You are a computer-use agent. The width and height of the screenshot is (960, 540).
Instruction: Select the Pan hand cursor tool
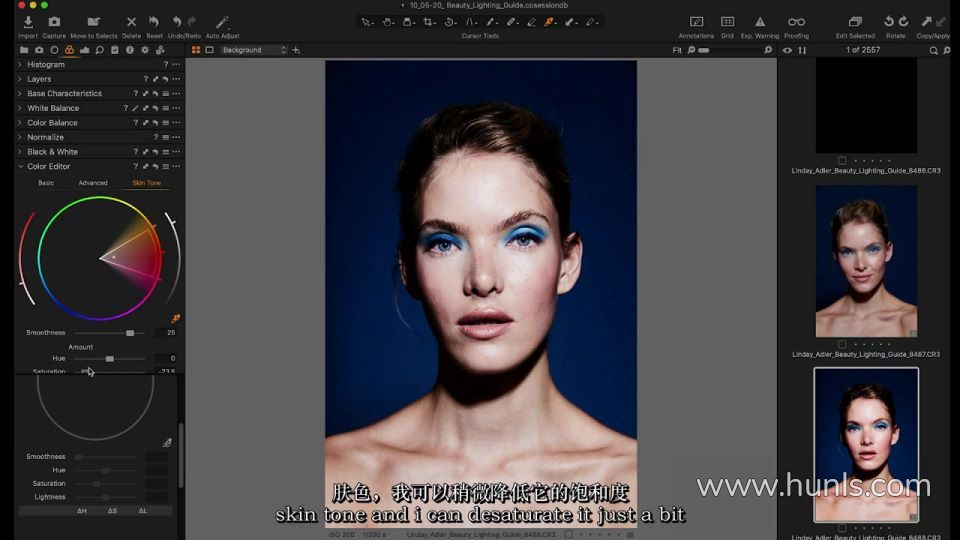(x=388, y=22)
